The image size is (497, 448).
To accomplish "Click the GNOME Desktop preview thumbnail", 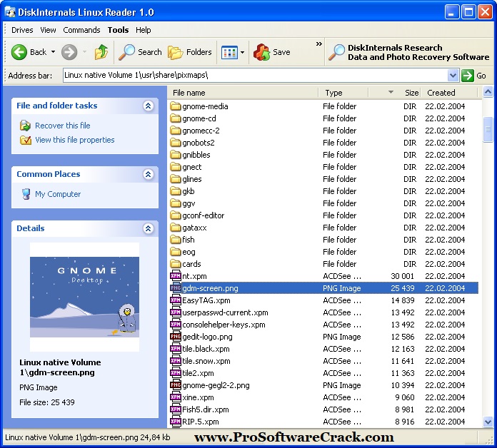I will (84, 297).
